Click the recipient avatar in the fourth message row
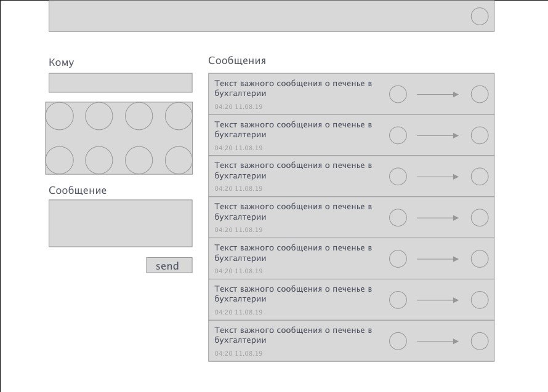 pyautogui.click(x=480, y=218)
